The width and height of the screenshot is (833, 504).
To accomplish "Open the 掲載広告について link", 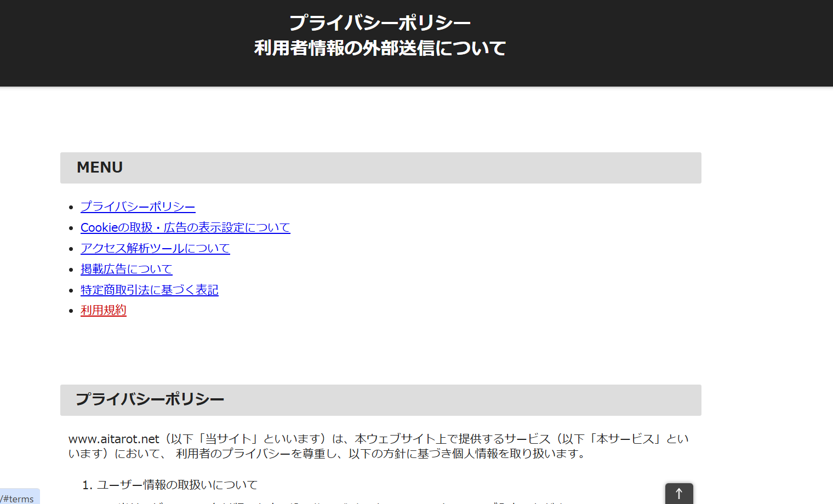I will (126, 269).
